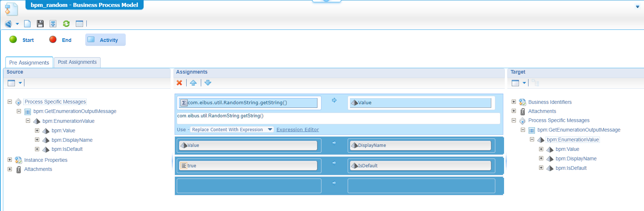Expand Source Instance Properties node

tap(10, 160)
